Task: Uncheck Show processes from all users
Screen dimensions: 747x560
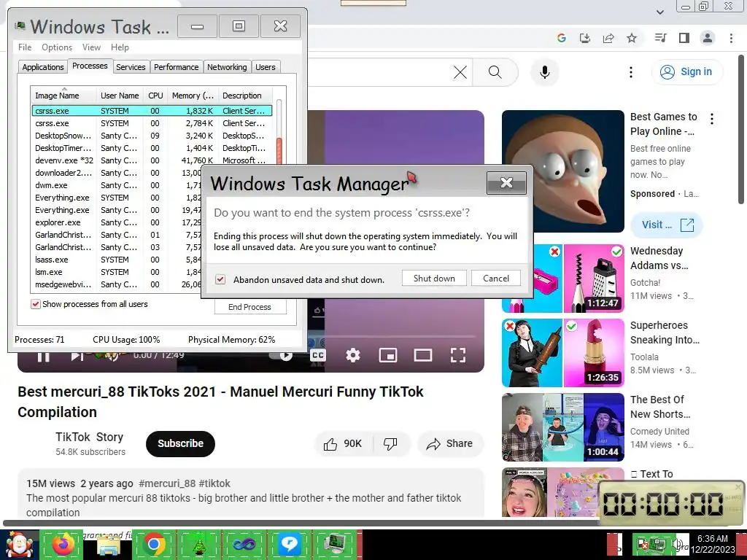Action: pos(35,304)
